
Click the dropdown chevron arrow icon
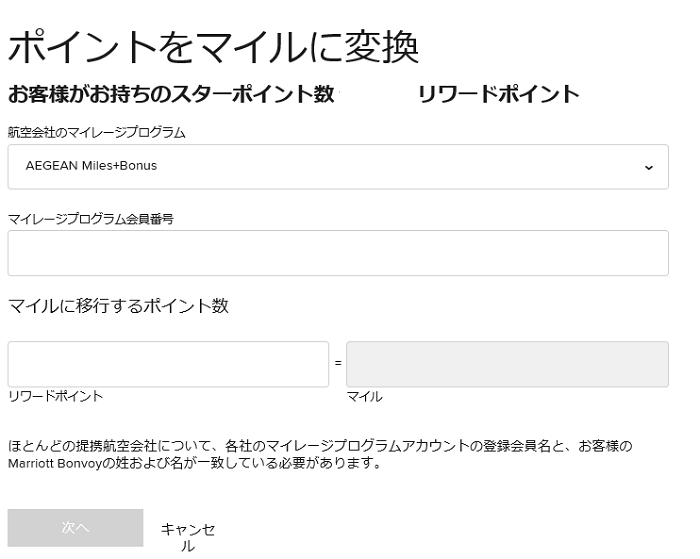pos(649,167)
